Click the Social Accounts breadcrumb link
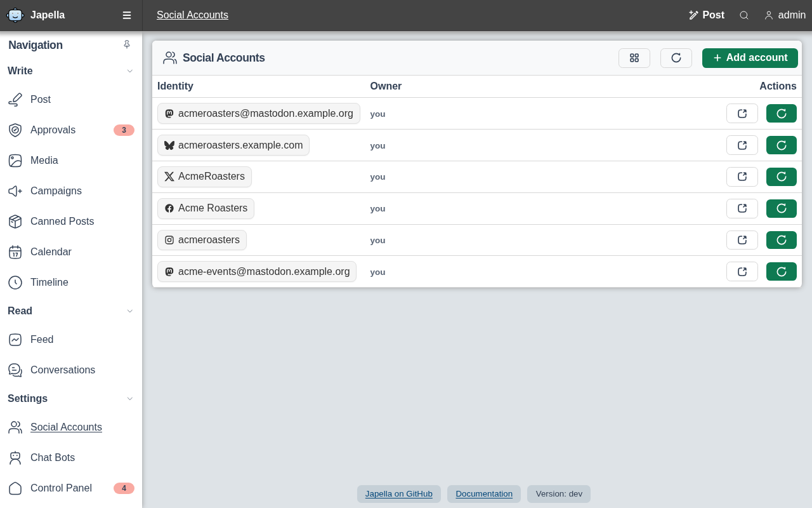 pyautogui.click(x=192, y=15)
